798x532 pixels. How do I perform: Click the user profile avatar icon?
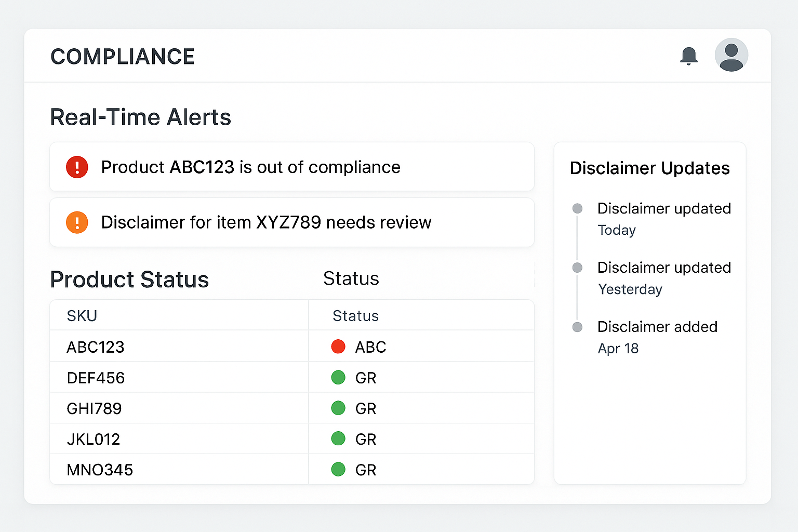731,55
